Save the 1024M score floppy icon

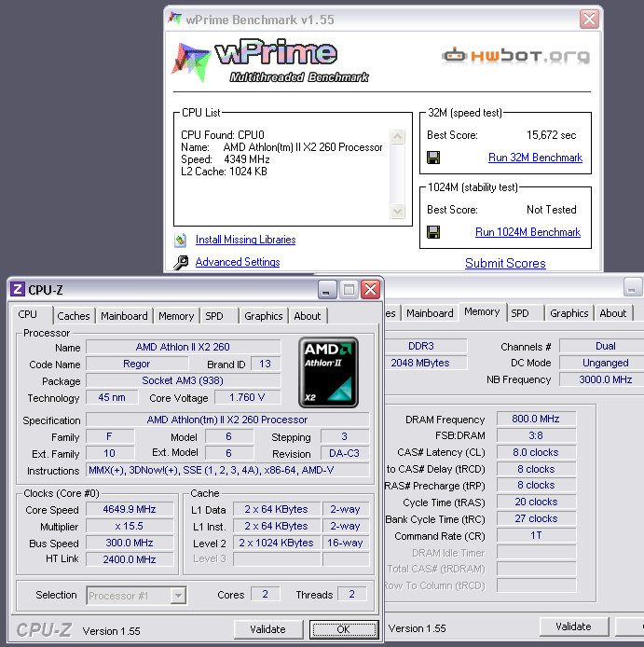[433, 232]
